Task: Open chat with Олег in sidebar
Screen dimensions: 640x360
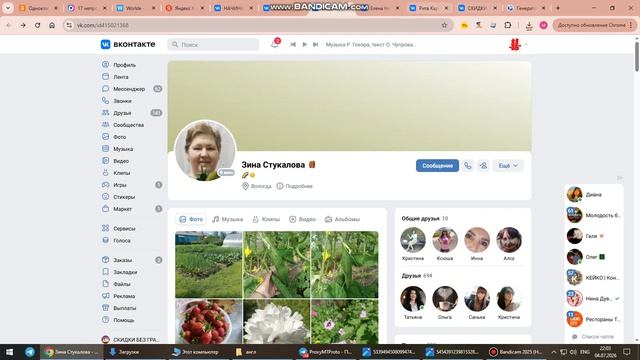Action: point(593,257)
